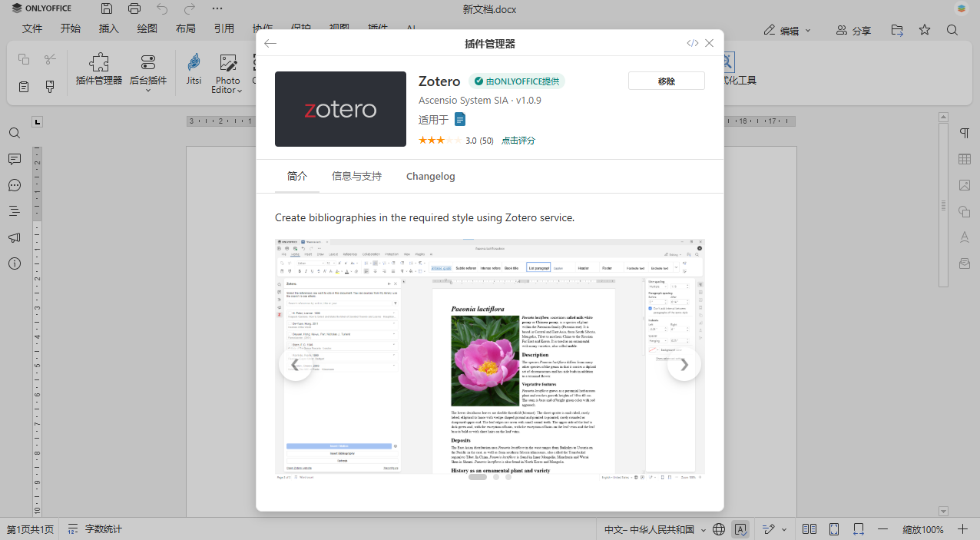Switch to the 绘图 ribbon tab
This screenshot has width=980, height=540.
(x=147, y=29)
